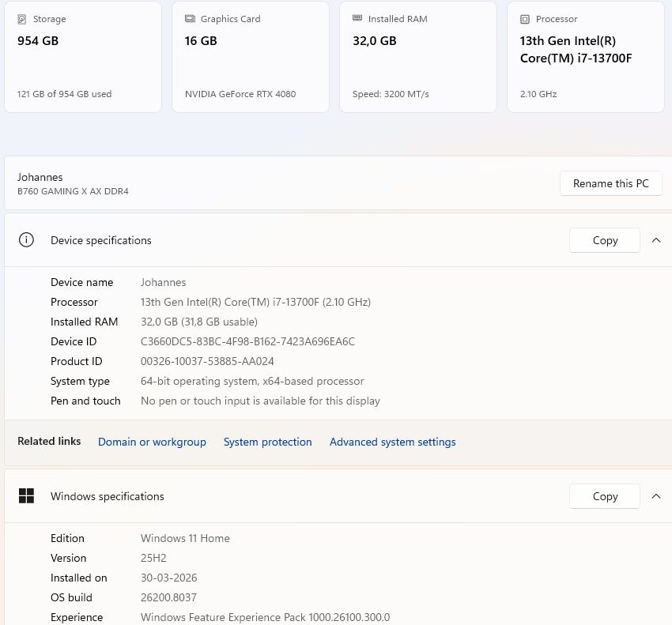Click the info icon beside Device specifications
Viewport: 672px width, 625px height.
pyautogui.click(x=26, y=240)
